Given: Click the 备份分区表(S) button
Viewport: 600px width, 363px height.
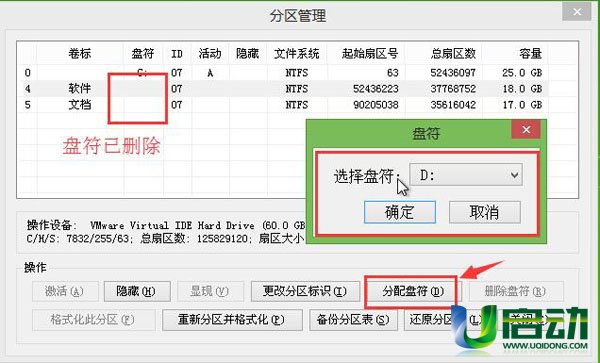Looking at the screenshot, I should 353,320.
